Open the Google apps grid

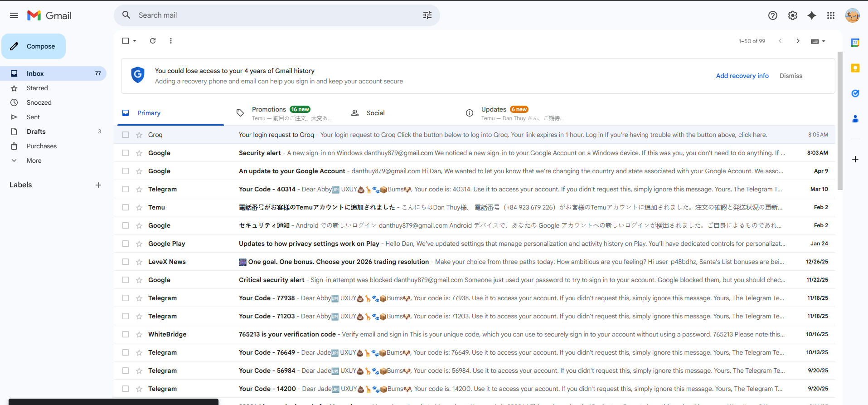point(831,15)
